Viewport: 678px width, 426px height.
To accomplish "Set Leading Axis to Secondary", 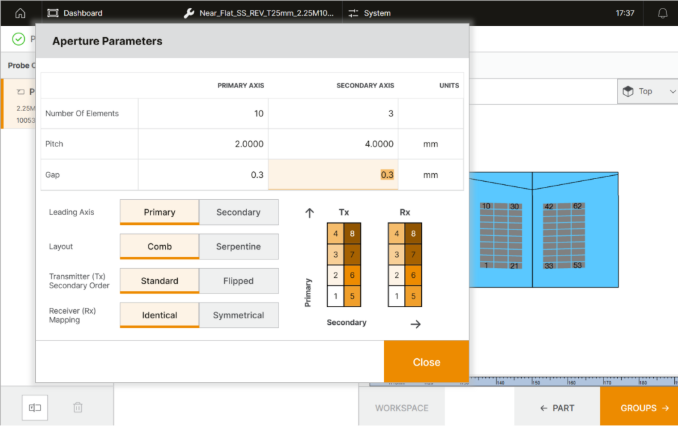I will (x=239, y=212).
